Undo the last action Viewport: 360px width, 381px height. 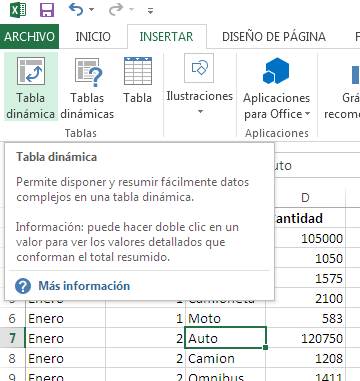tap(76, 10)
